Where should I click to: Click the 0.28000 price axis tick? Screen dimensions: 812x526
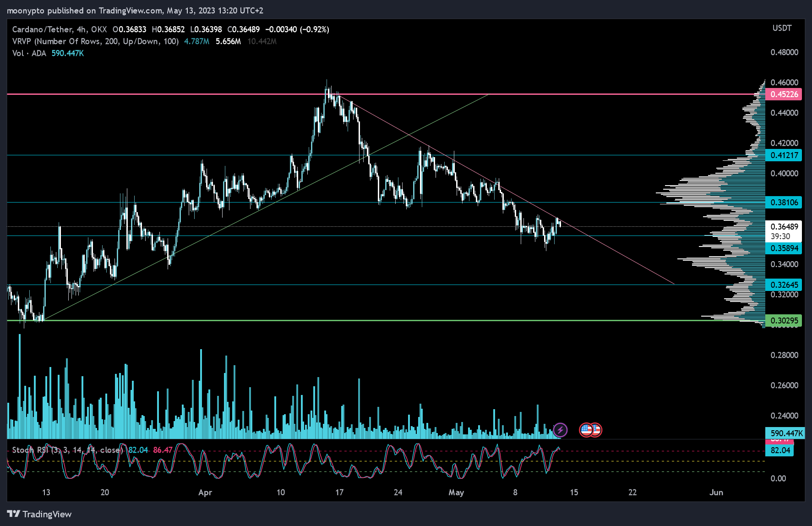[784, 355]
